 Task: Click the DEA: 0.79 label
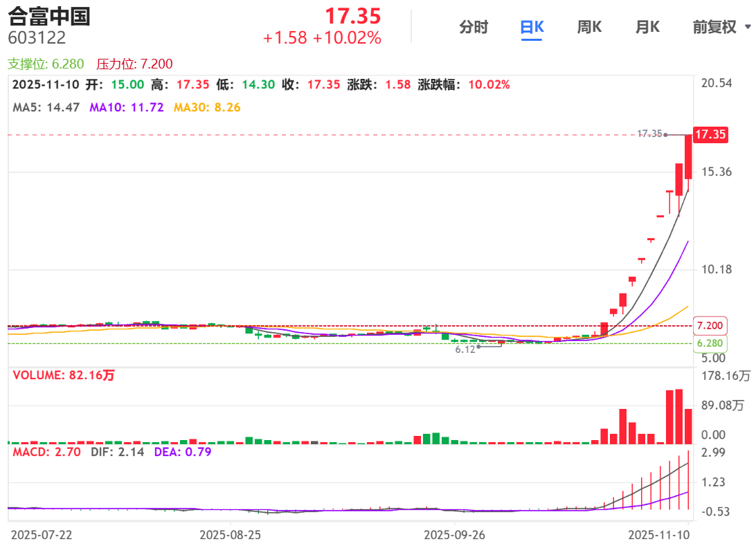[x=183, y=452]
